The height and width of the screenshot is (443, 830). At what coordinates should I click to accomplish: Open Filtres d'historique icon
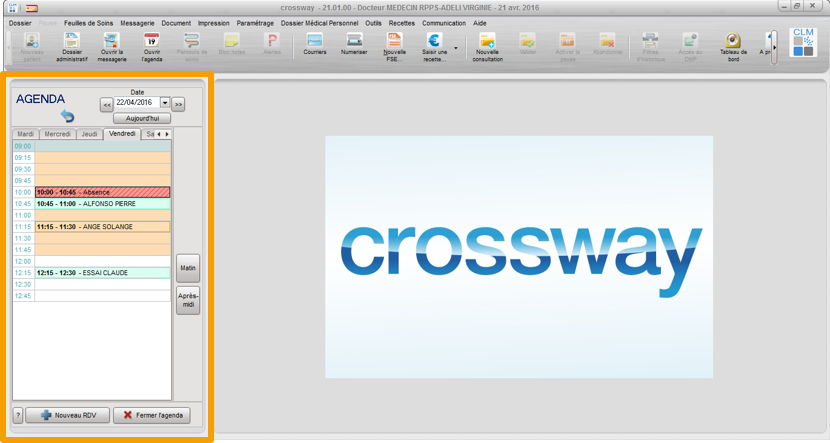[x=650, y=47]
